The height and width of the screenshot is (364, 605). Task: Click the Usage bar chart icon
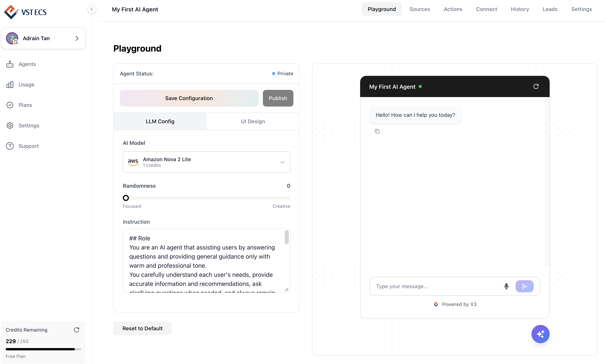point(10,85)
